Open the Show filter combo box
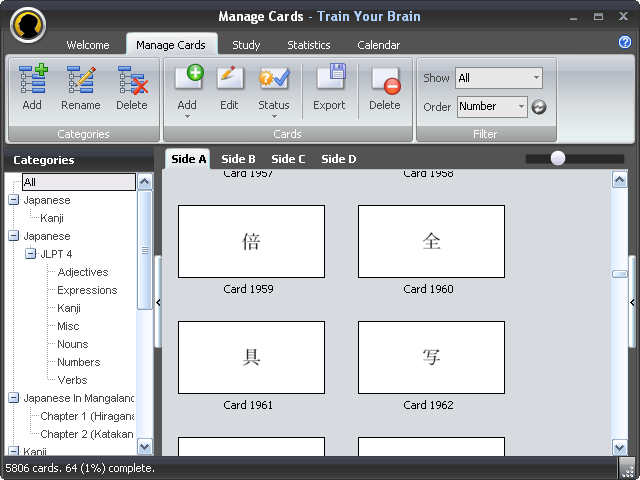The height and width of the screenshot is (480, 640). pos(499,78)
